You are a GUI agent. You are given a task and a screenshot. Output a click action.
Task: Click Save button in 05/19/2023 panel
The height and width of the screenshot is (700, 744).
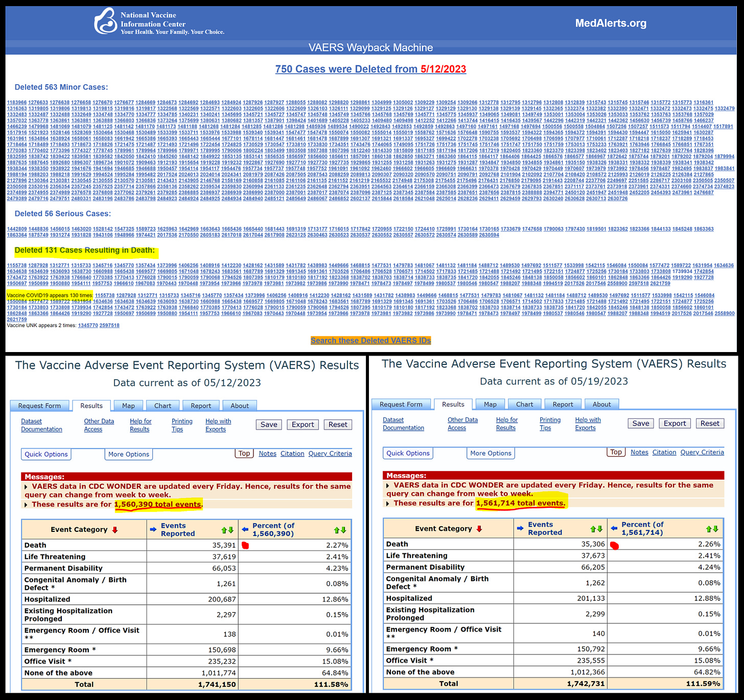tap(641, 424)
